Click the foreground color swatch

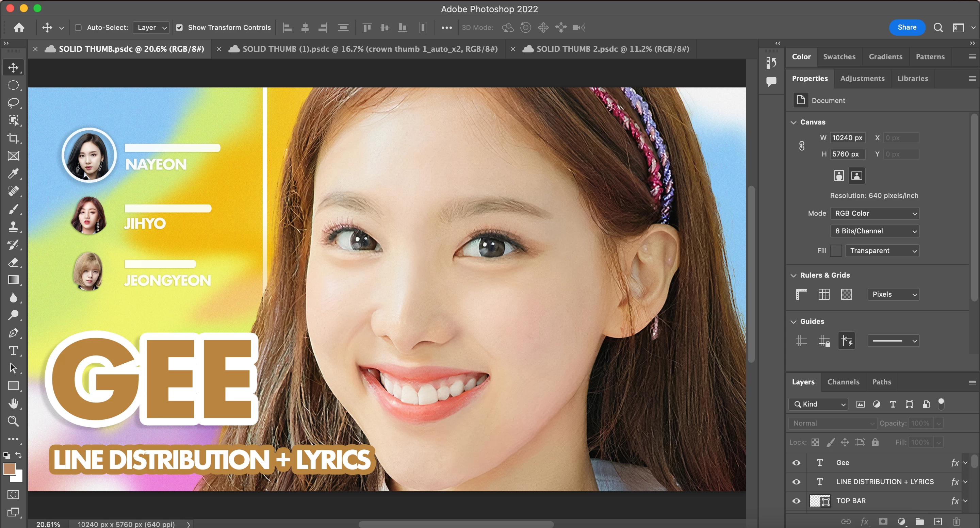coord(9,469)
